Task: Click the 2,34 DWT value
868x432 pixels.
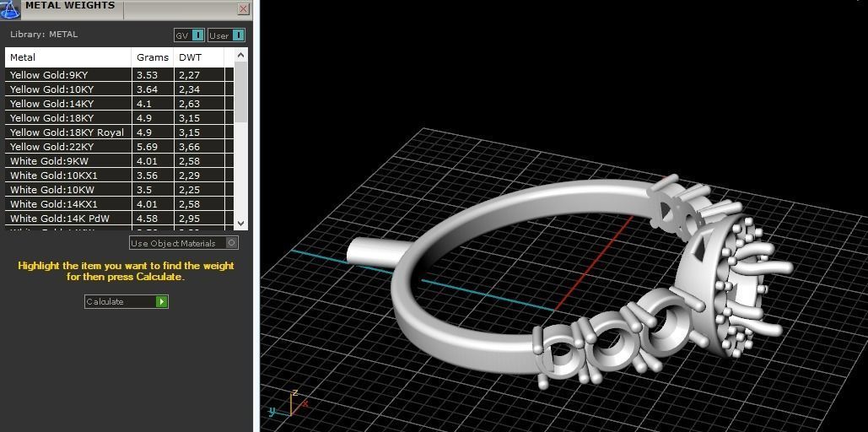Action: (189, 89)
